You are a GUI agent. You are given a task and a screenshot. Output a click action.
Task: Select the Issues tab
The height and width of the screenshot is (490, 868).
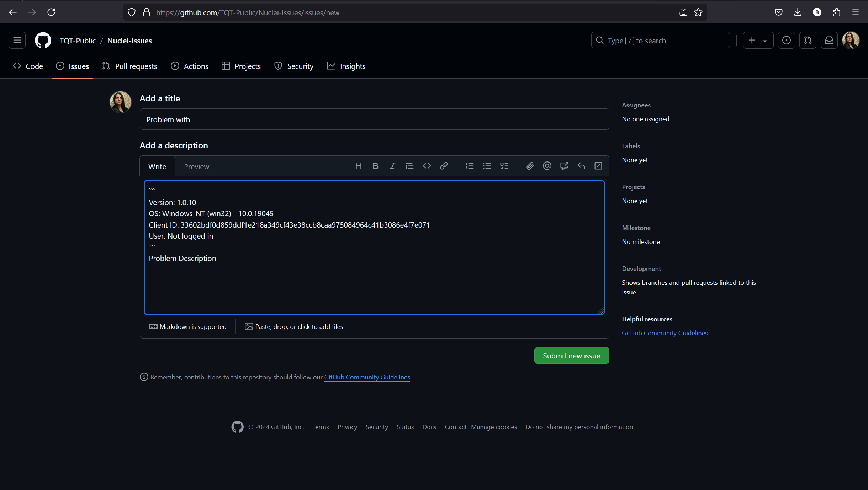coord(72,66)
